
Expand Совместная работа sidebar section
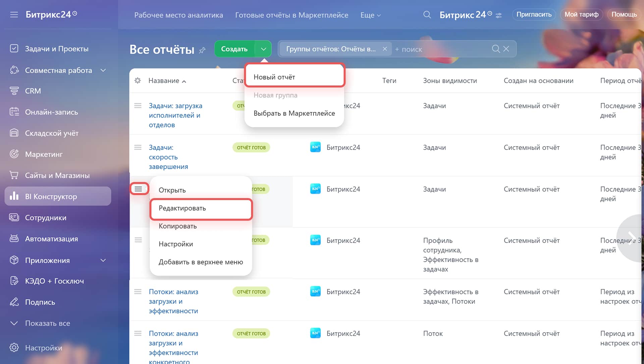(103, 70)
